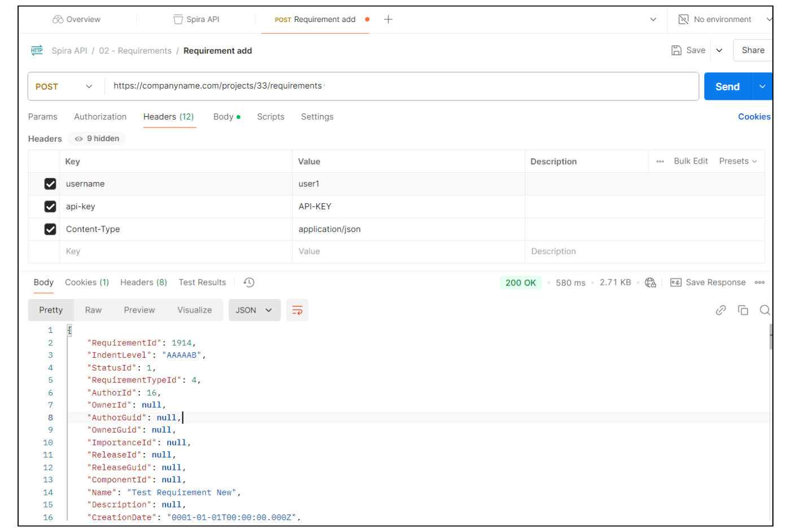Copy the response body with copy icon

pos(743,310)
